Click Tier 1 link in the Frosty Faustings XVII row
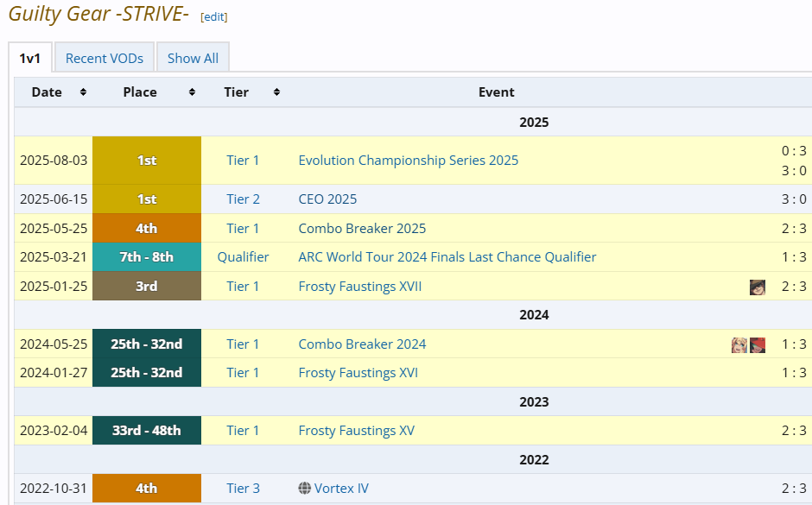Image resolution: width=812 pixels, height=505 pixels. coord(243,286)
